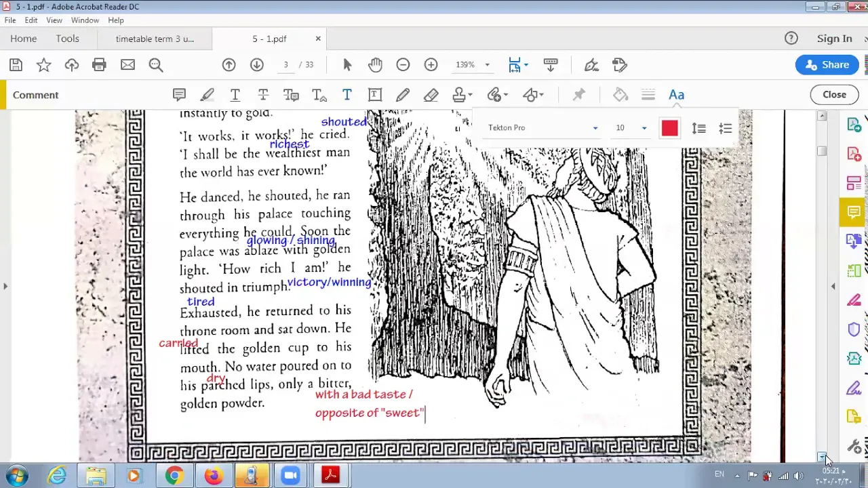Expand the drawing shapes dropdown arrow
The width and height of the screenshot is (868, 488).
click(x=542, y=95)
